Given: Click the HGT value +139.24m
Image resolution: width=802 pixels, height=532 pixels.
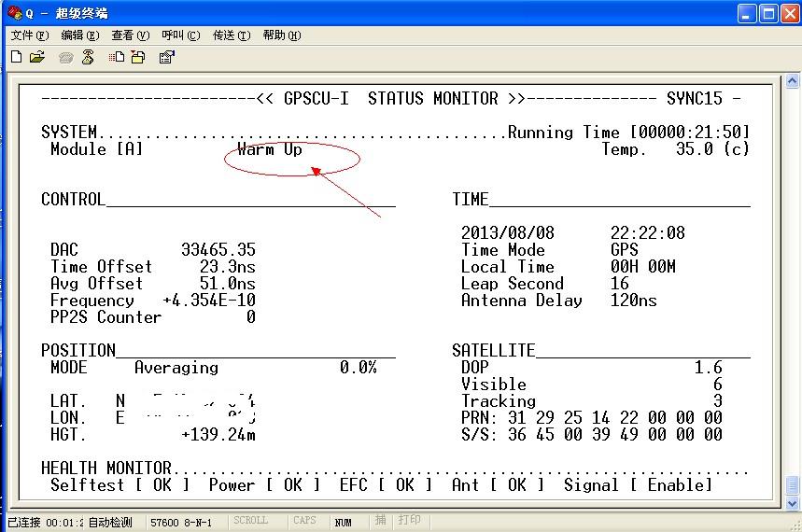Looking at the screenshot, I should 218,435.
